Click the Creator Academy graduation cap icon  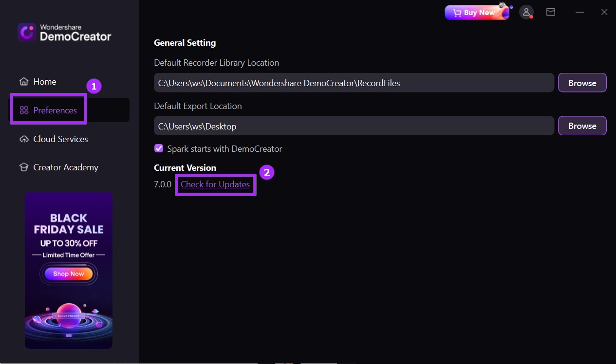point(24,167)
